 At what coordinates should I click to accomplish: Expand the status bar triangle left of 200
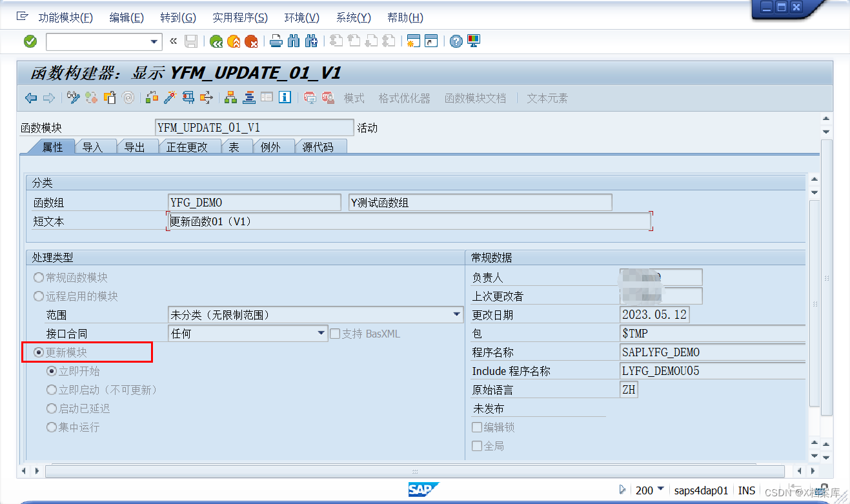[622, 490]
